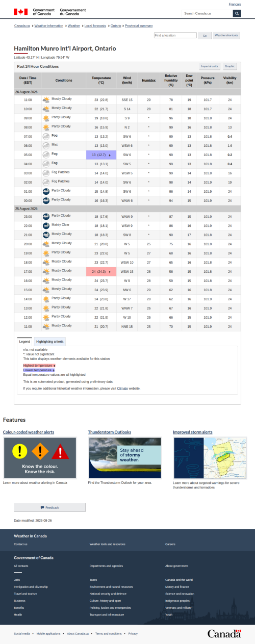The image size is (255, 644).
Task: Open the Colour-coded weather alerts heading link
Action: click(29, 432)
